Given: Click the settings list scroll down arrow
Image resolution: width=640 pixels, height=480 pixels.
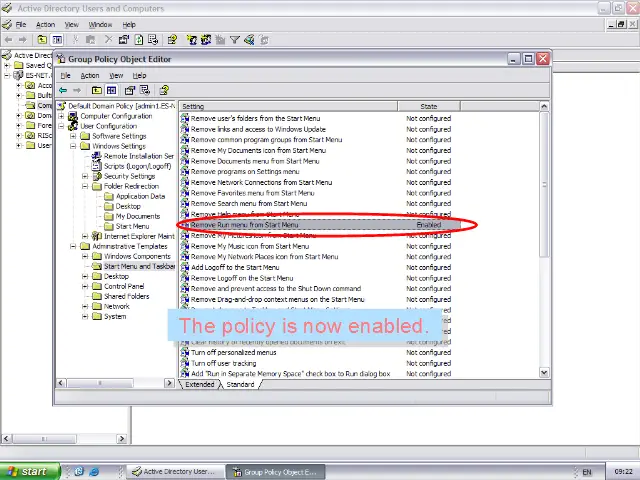Looking at the screenshot, I should click(x=544, y=372).
